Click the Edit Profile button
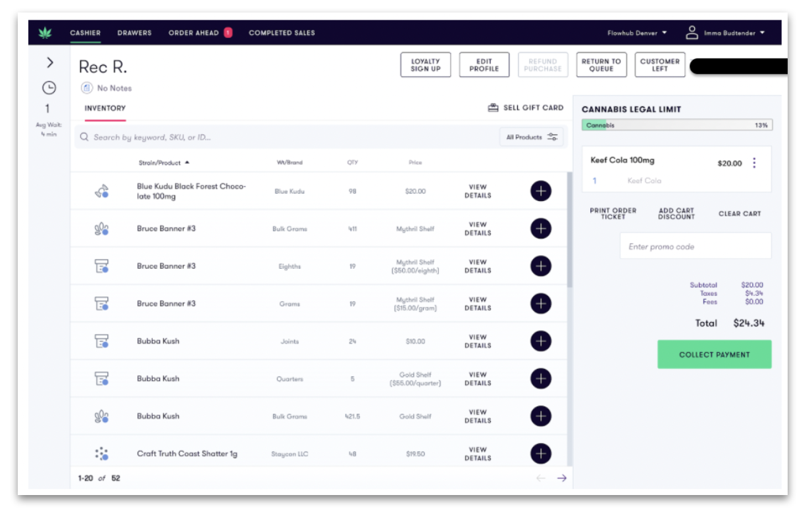The image size is (812, 522). 484,64
